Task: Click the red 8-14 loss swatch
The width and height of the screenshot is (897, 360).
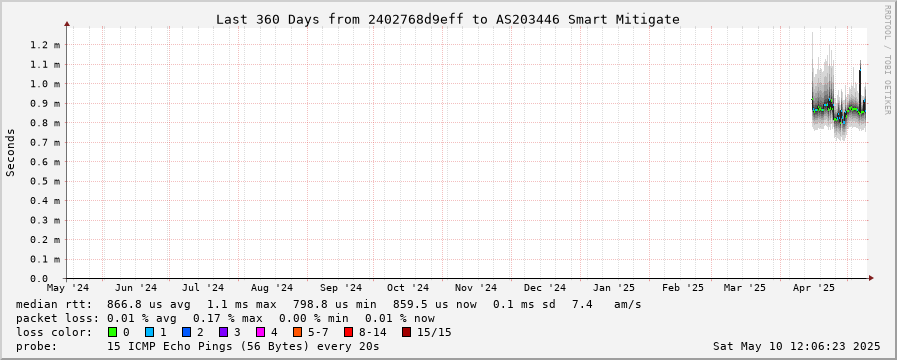Action: point(348,332)
